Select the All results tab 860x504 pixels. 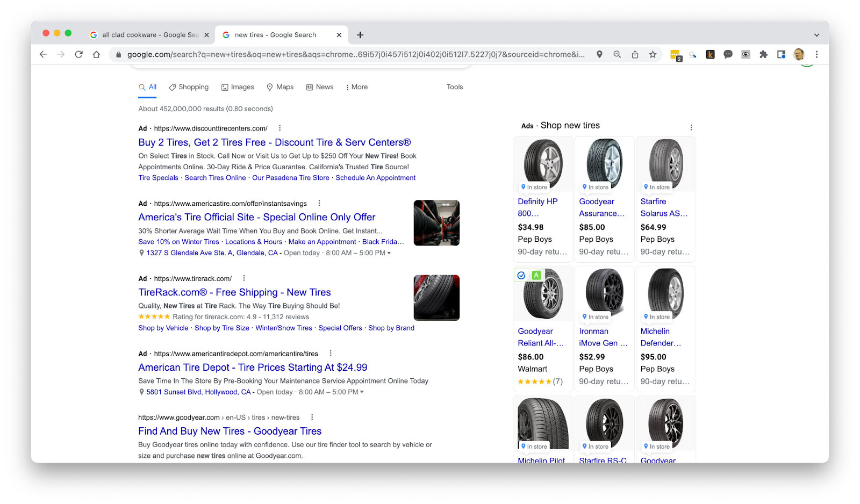tap(147, 87)
